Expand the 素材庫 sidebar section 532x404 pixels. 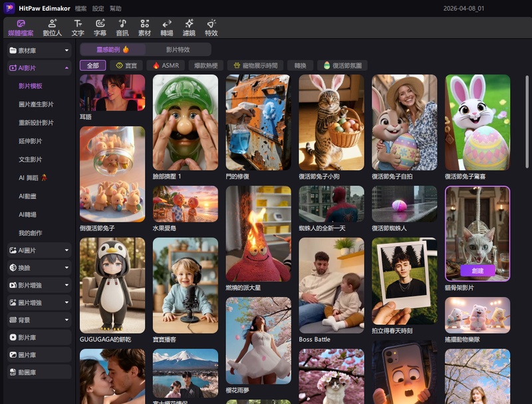(x=39, y=50)
